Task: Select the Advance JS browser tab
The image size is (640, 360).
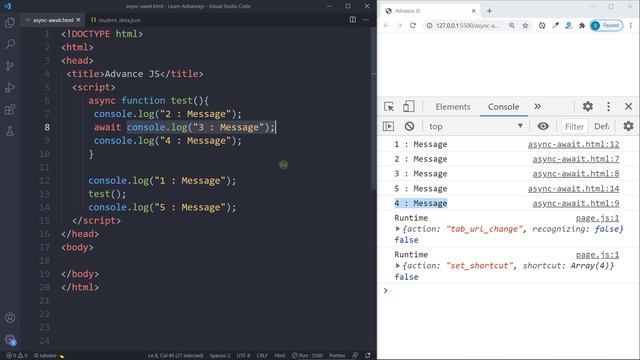Action: click(430, 11)
